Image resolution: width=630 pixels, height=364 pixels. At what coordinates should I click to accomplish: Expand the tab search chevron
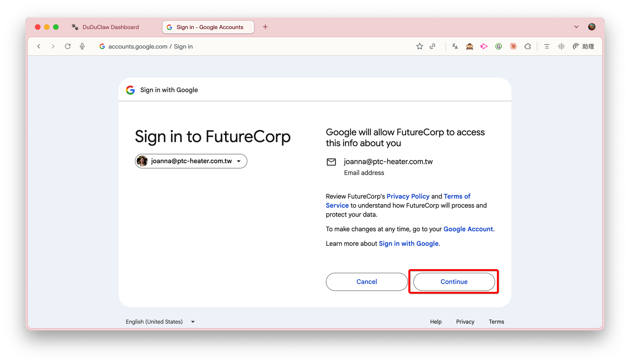576,27
